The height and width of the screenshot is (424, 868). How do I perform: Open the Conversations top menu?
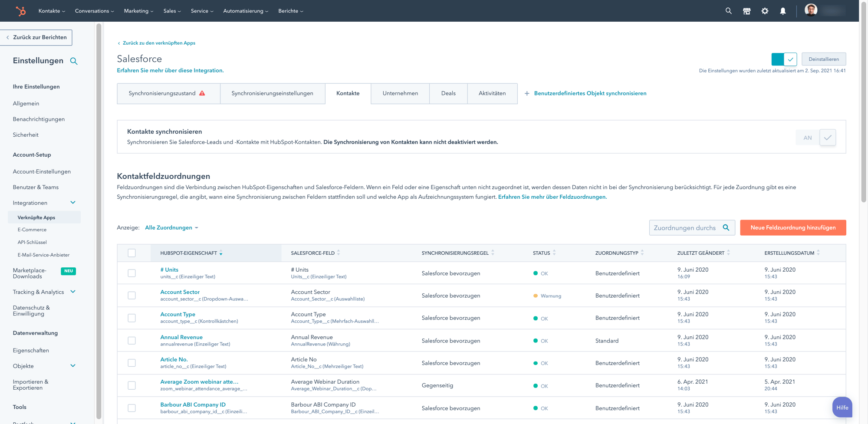point(94,11)
